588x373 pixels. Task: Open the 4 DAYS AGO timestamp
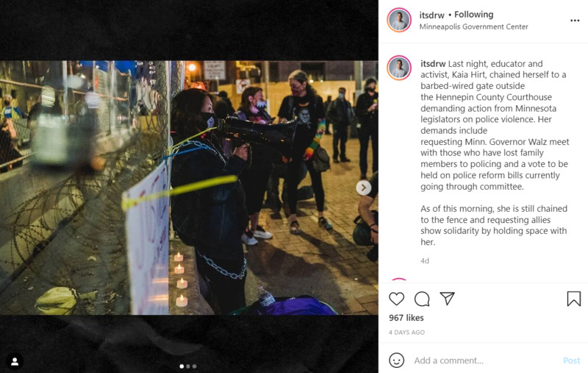pos(406,333)
